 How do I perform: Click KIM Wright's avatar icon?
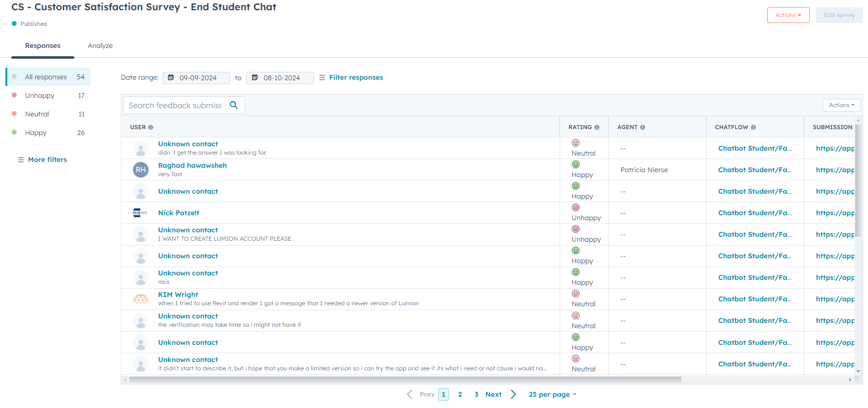(141, 299)
